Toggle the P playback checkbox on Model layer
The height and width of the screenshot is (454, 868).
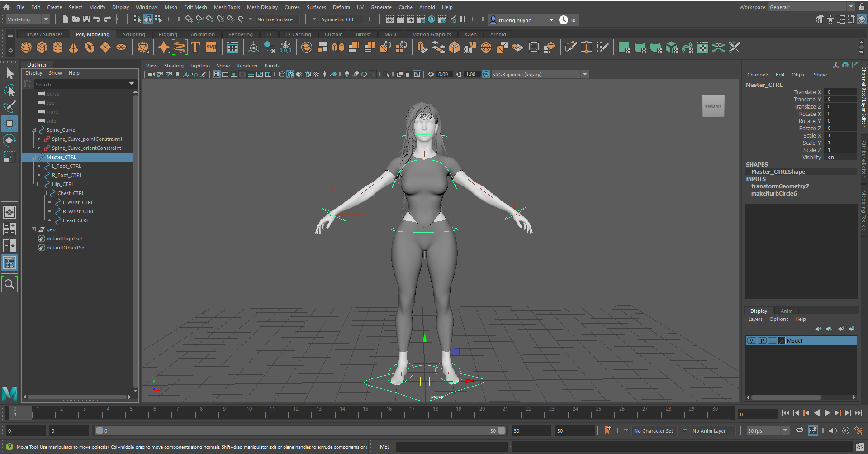762,340
